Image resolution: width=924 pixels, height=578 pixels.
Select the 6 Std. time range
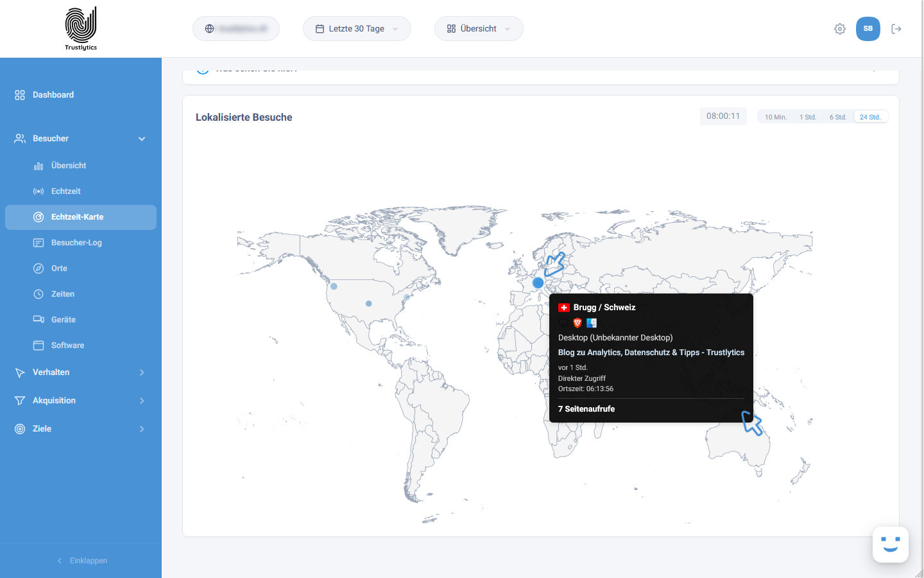838,117
